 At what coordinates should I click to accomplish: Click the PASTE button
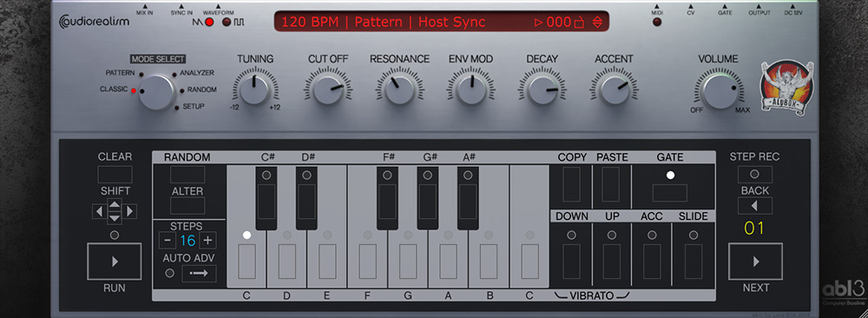coord(611,184)
